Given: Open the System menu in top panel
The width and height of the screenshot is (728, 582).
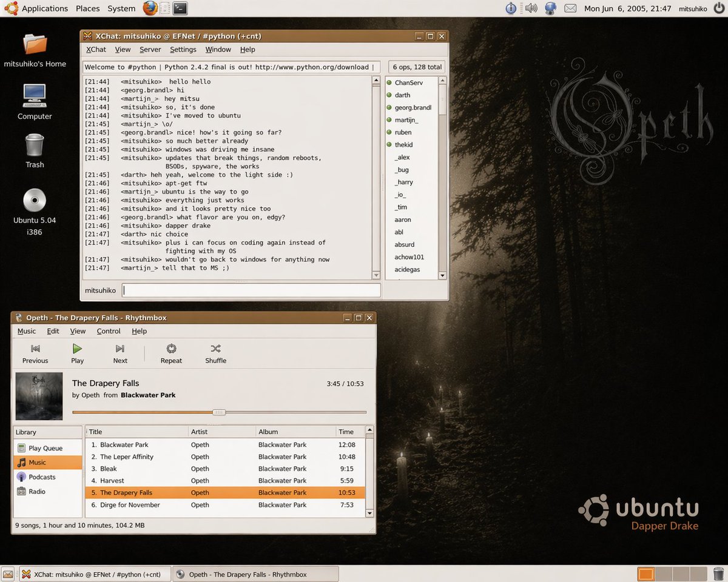Looking at the screenshot, I should pyautogui.click(x=121, y=8).
